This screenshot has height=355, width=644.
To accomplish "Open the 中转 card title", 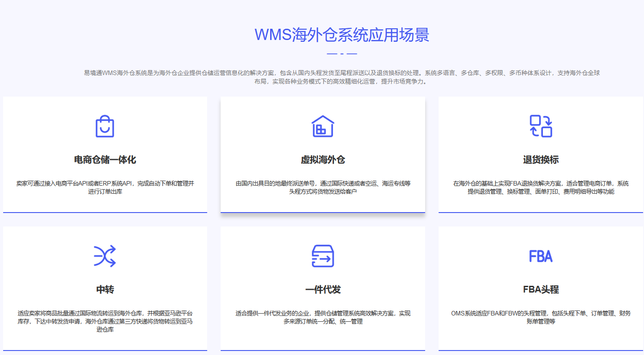I will (105, 290).
